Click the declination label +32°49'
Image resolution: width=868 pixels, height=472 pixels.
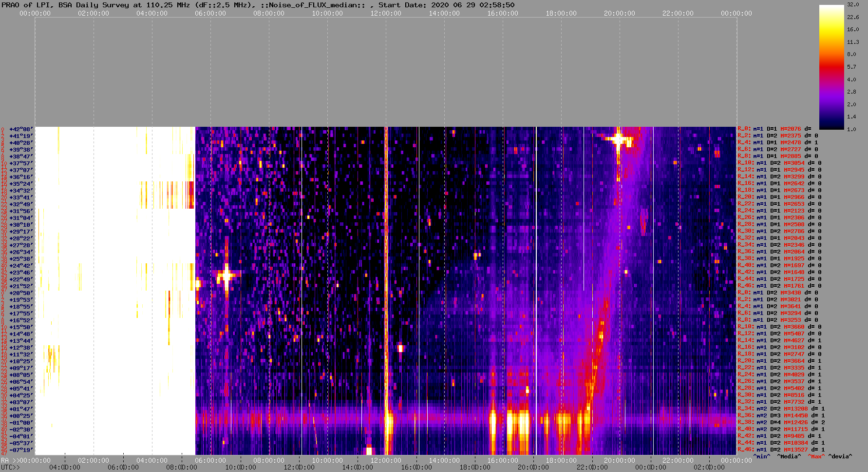[x=21, y=204]
